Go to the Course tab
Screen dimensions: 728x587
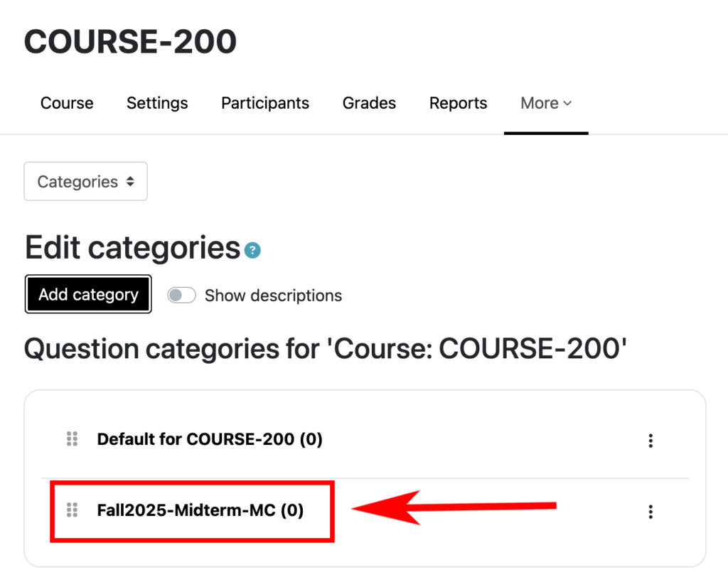67,103
